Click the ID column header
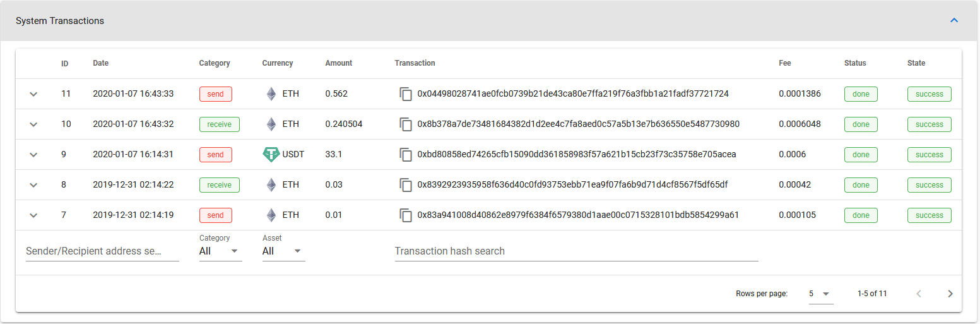Viewport: 980px width, 324px height. [65, 63]
